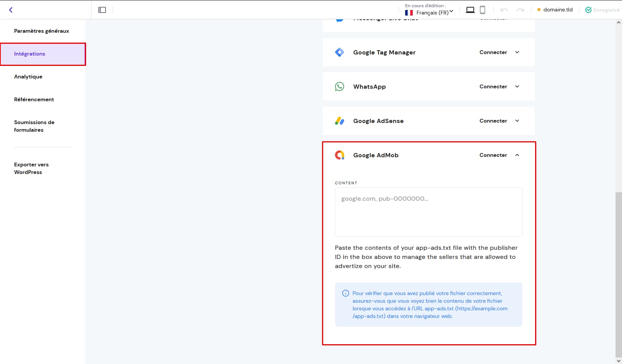
Task: Click Exporter vers WordPress
Action: click(31, 168)
